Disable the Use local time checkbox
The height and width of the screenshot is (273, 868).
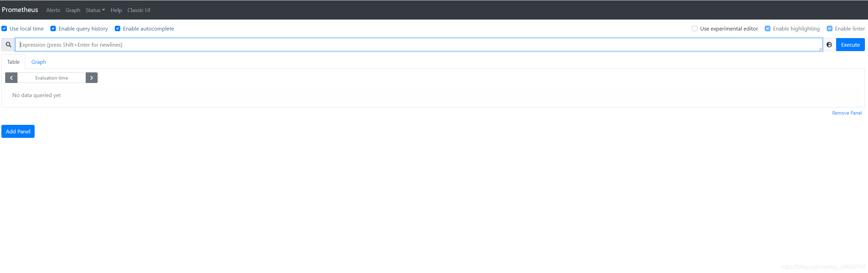click(4, 28)
